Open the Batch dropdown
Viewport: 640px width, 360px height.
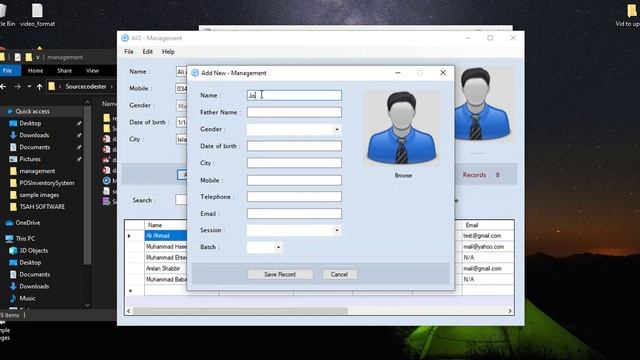(278, 247)
